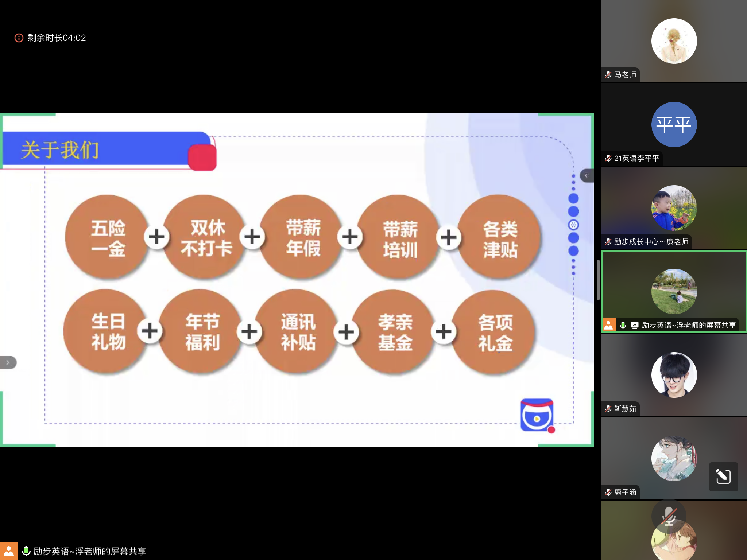This screenshot has height=560, width=747.
Task: Select 励步成长中心～廉老师 participant tile
Action: click(674, 209)
